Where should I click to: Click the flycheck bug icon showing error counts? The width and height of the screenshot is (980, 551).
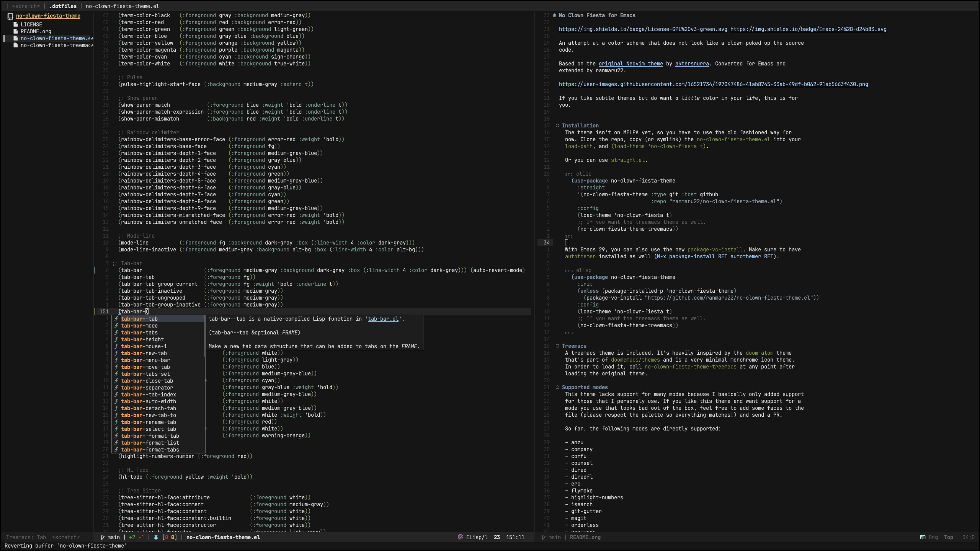tap(157, 537)
